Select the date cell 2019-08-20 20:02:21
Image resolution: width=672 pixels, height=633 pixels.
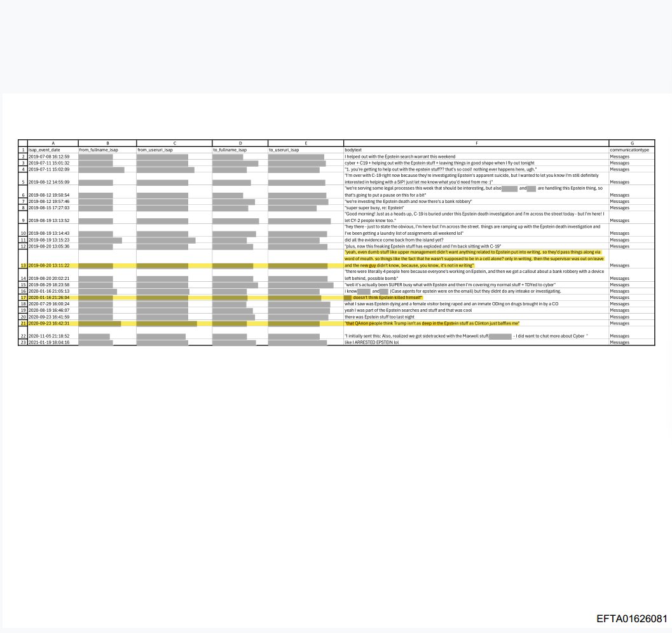coord(53,275)
